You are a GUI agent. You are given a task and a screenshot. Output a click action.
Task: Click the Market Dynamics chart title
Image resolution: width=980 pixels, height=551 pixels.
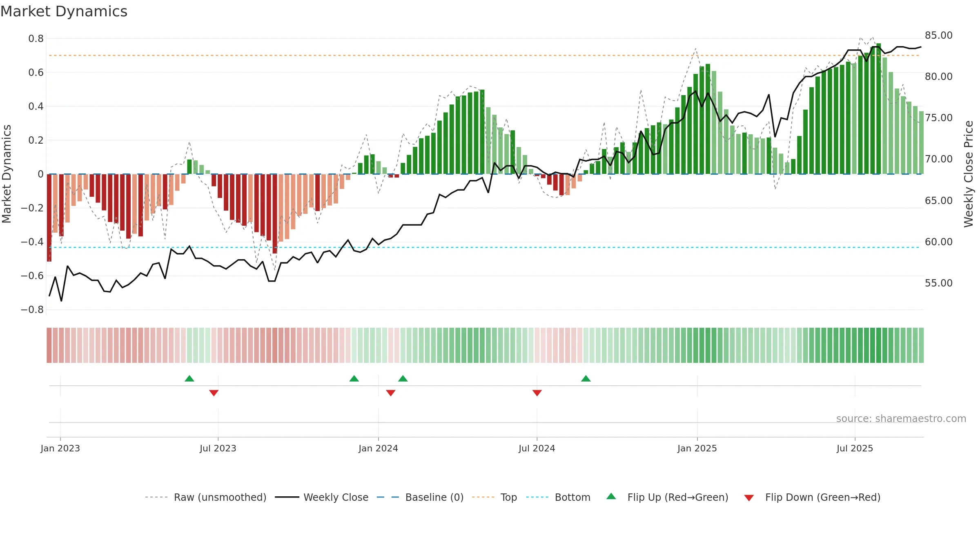pos(64,11)
